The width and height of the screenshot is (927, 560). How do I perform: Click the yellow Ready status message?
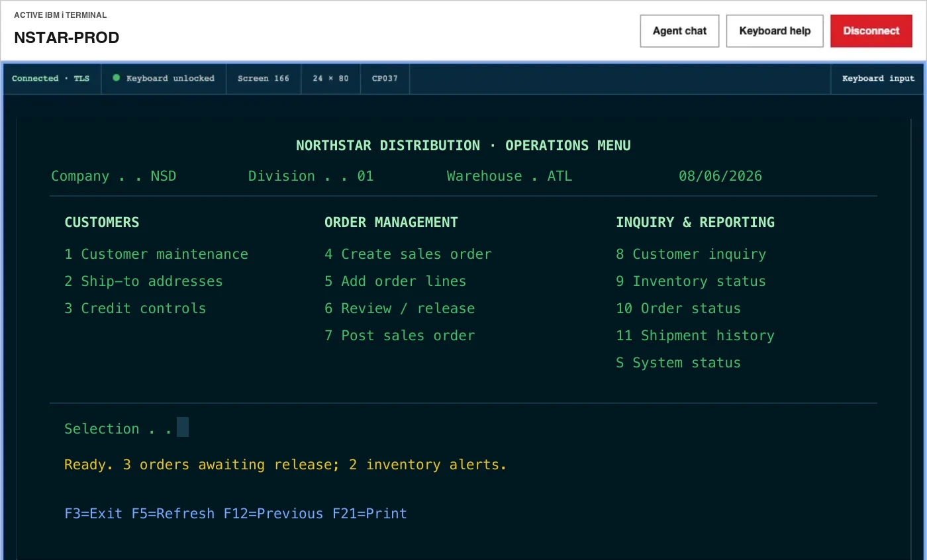[x=285, y=465]
